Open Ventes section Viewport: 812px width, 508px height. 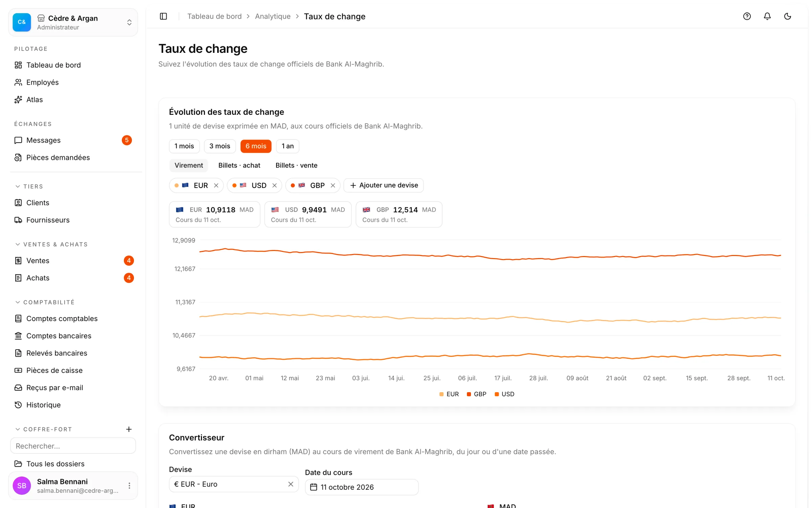point(73,260)
